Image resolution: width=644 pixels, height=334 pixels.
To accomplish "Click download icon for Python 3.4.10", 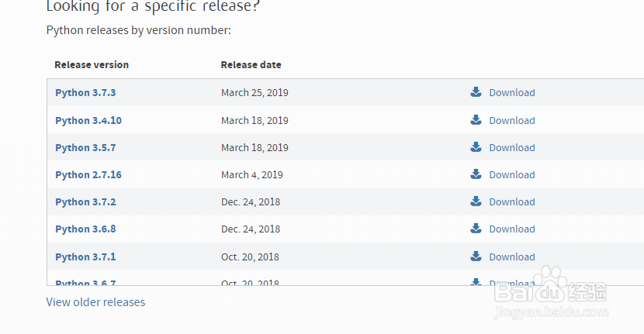I will click(476, 120).
